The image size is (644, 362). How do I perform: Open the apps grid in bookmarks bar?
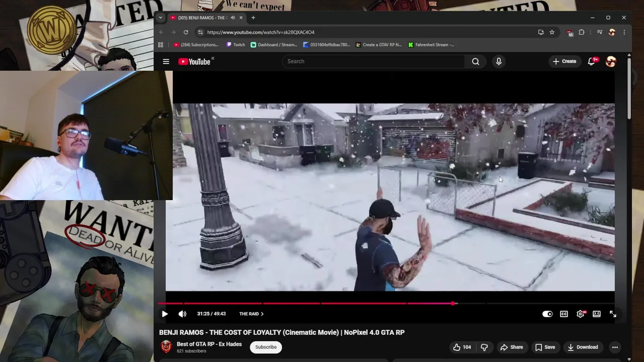point(160,45)
